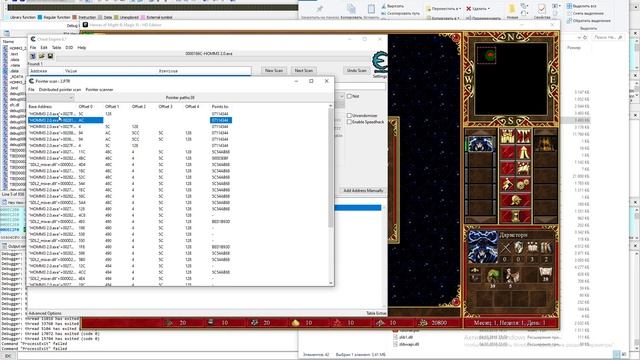The height and width of the screenshot is (360, 640).
Task: Click the Next Scan button
Action: pyautogui.click(x=303, y=71)
